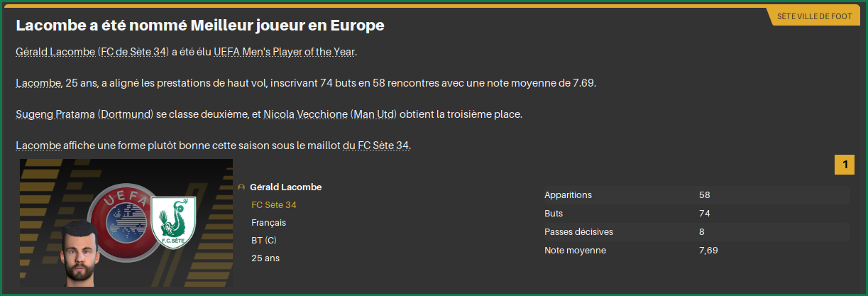Open Gérald Lacombe link in first paragraph

(55, 52)
